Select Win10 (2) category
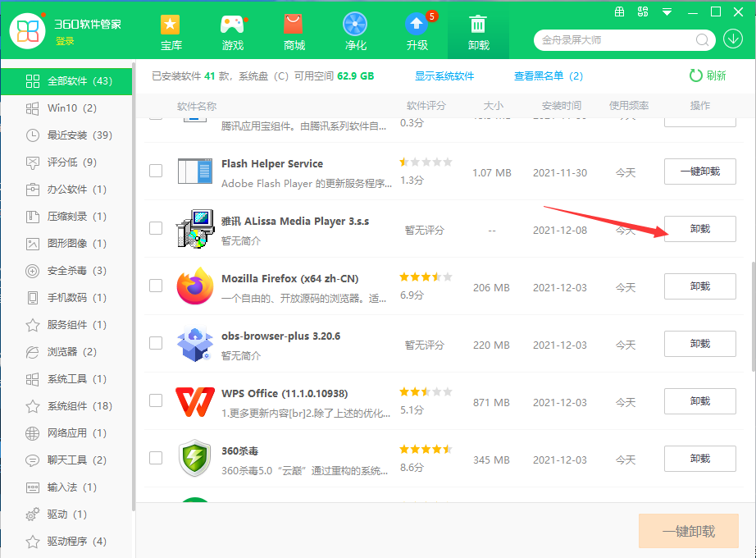 pyautogui.click(x=66, y=108)
